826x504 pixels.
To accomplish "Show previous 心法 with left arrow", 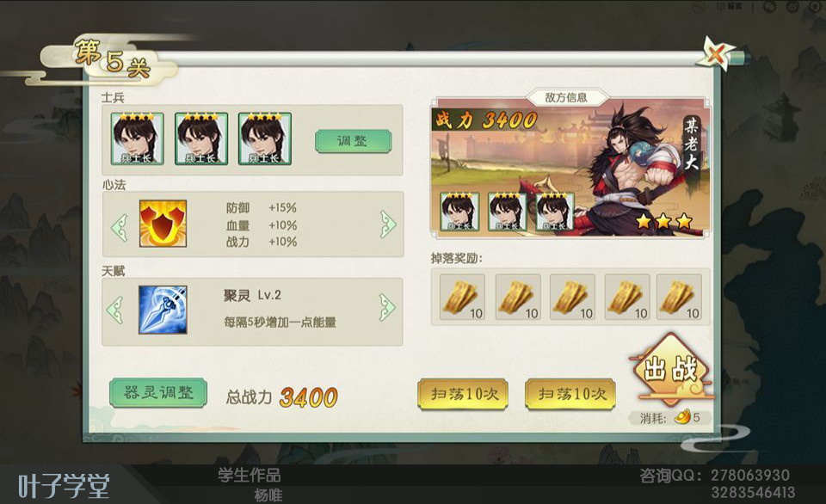I will (x=120, y=228).
